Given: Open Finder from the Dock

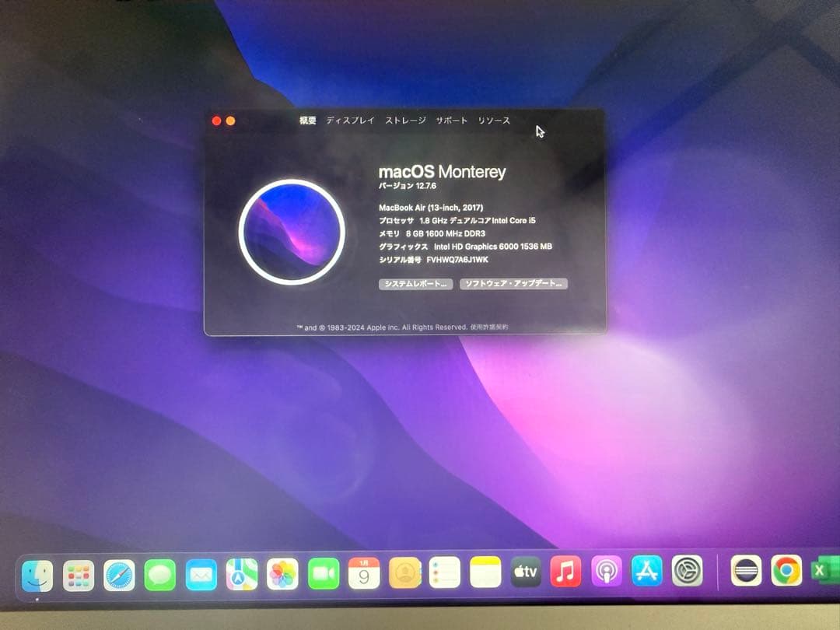Looking at the screenshot, I should [x=37, y=576].
